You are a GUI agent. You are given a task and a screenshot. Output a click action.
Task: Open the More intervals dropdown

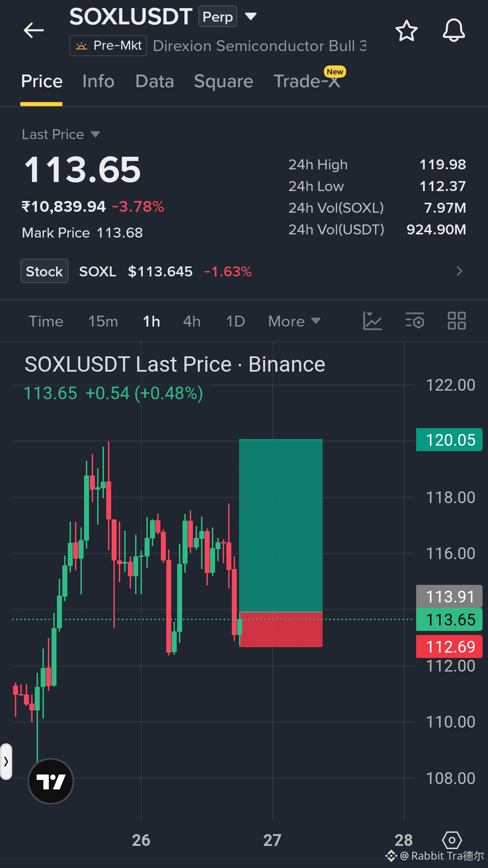(294, 322)
